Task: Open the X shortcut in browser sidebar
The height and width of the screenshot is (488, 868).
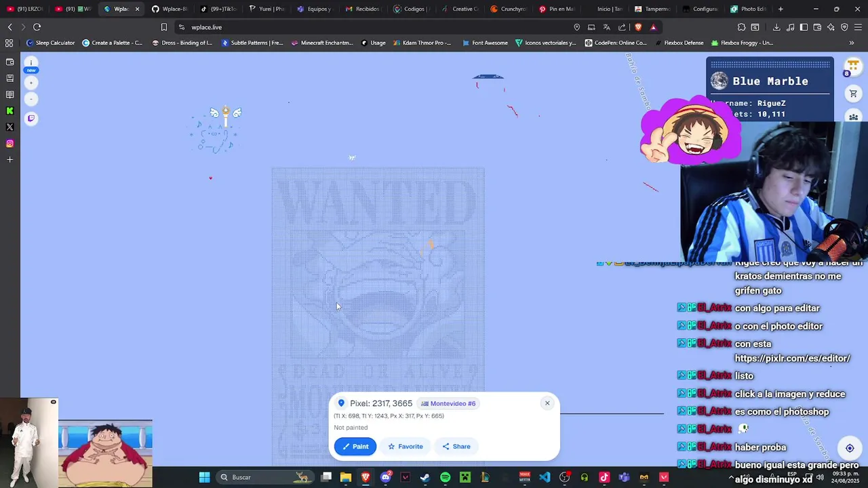Action: 9,127
